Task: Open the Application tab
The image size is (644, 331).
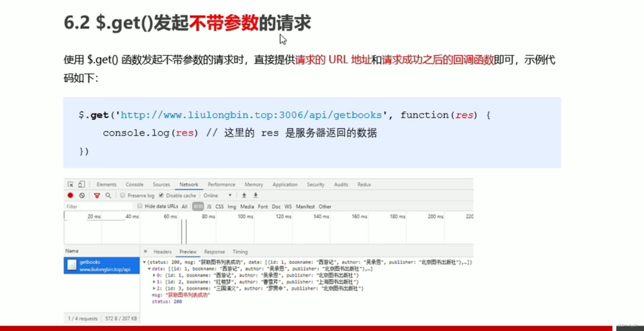Action: click(x=285, y=184)
